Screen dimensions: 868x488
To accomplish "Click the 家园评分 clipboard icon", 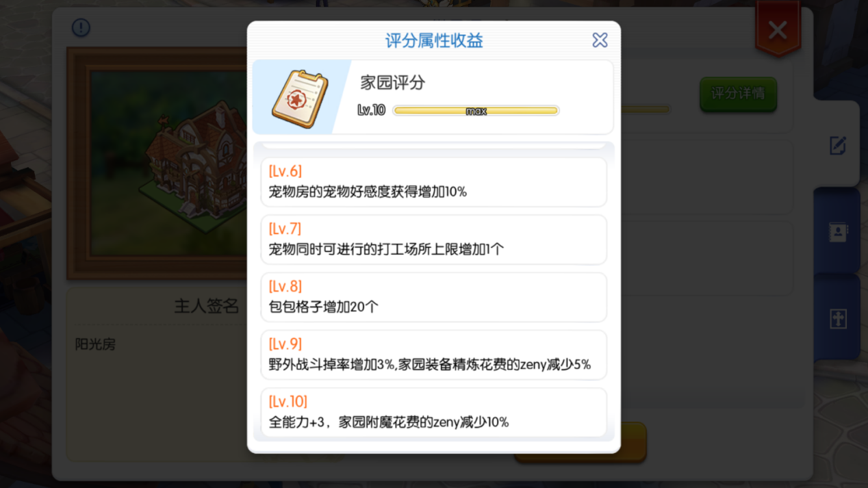I will tap(300, 98).
